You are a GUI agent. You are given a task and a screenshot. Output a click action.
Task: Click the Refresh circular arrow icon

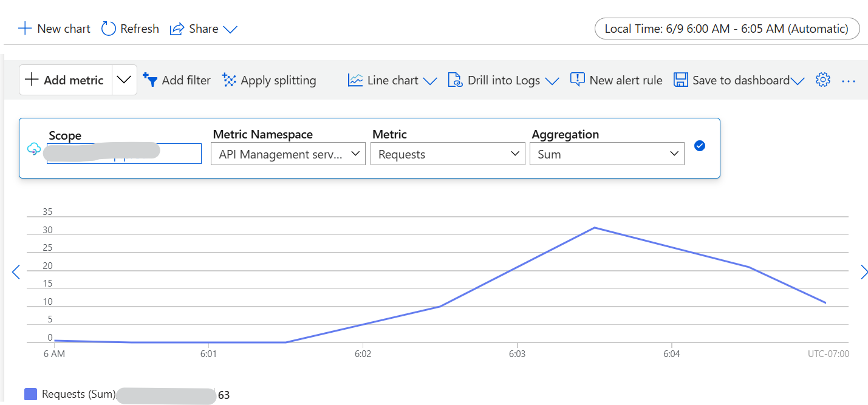(x=109, y=29)
